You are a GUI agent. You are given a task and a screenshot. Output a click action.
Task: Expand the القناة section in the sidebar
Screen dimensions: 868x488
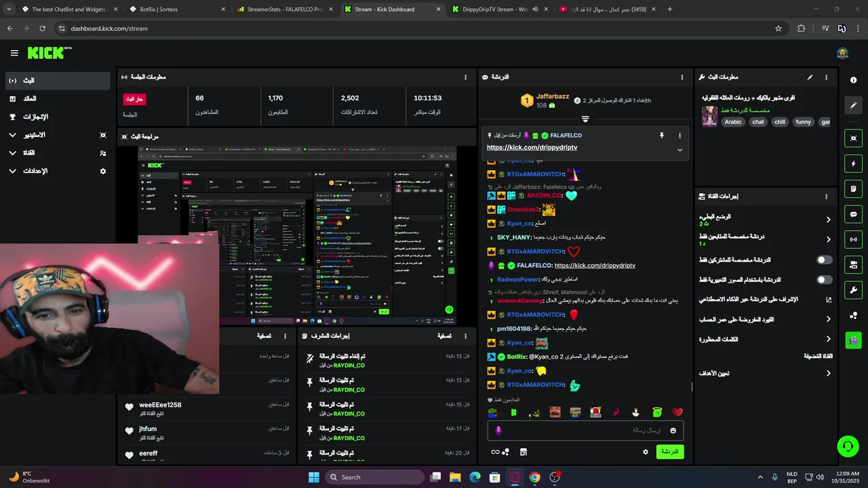pyautogui.click(x=12, y=153)
